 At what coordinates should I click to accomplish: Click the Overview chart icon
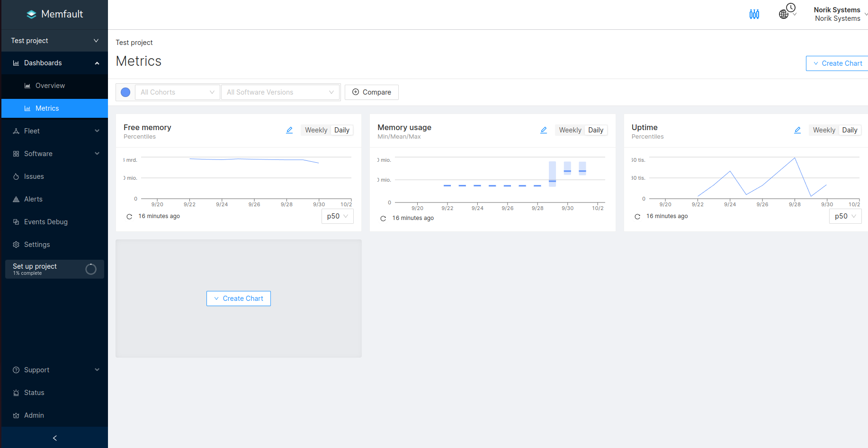(x=27, y=86)
